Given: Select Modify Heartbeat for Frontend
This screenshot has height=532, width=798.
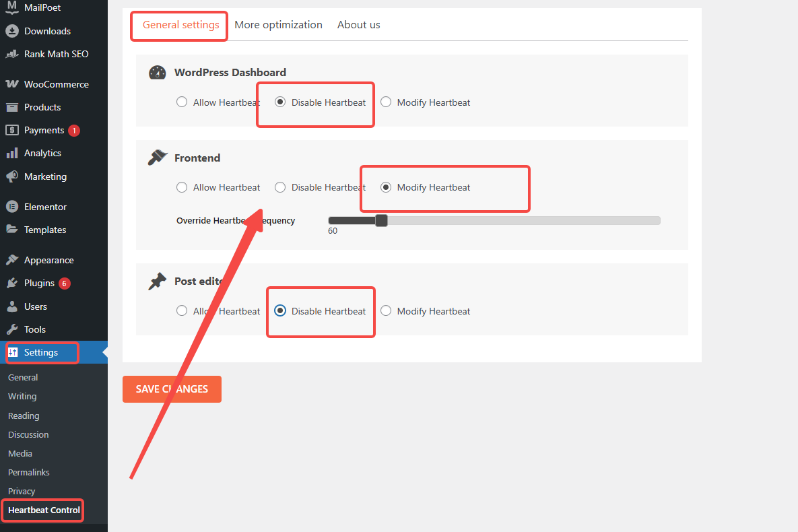Looking at the screenshot, I should [386, 187].
